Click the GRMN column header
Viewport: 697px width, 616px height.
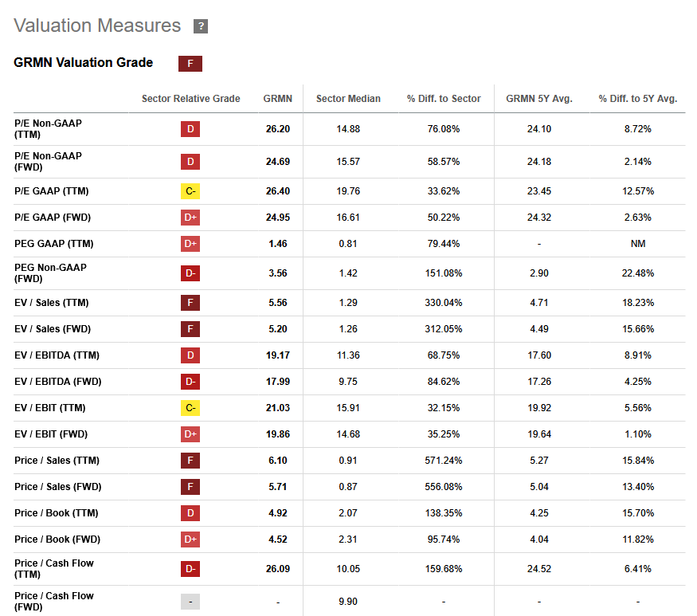pyautogui.click(x=278, y=99)
